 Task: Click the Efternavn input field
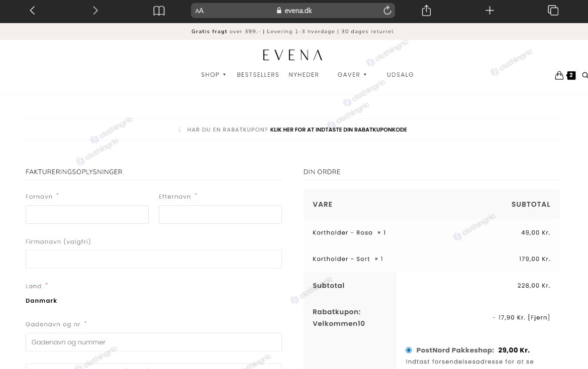coord(220,215)
